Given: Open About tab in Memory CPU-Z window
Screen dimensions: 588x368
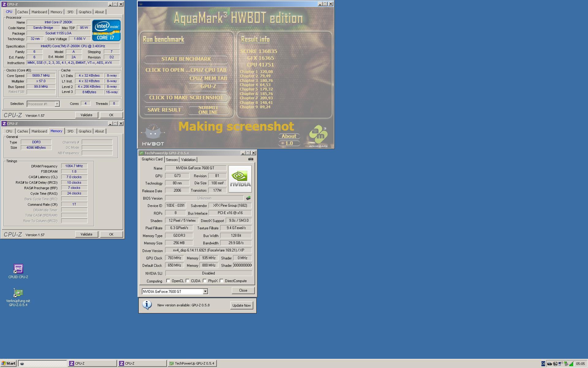Looking at the screenshot, I should 99,131.
